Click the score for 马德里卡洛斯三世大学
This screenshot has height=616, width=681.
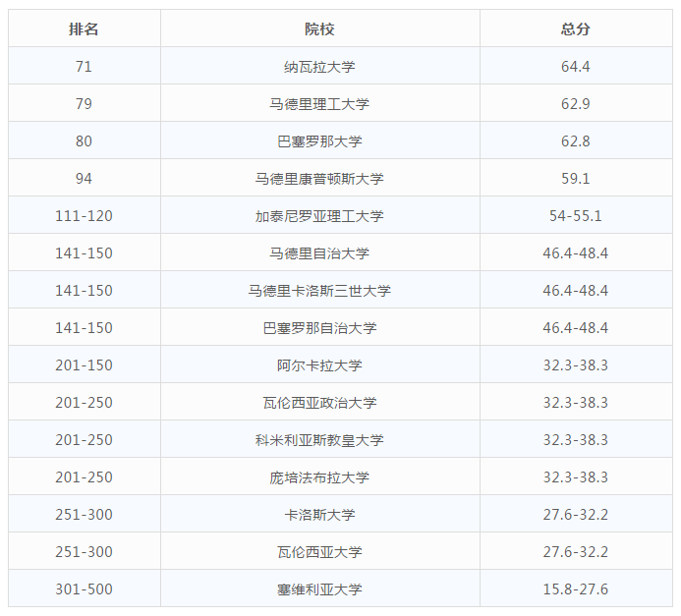tap(576, 291)
